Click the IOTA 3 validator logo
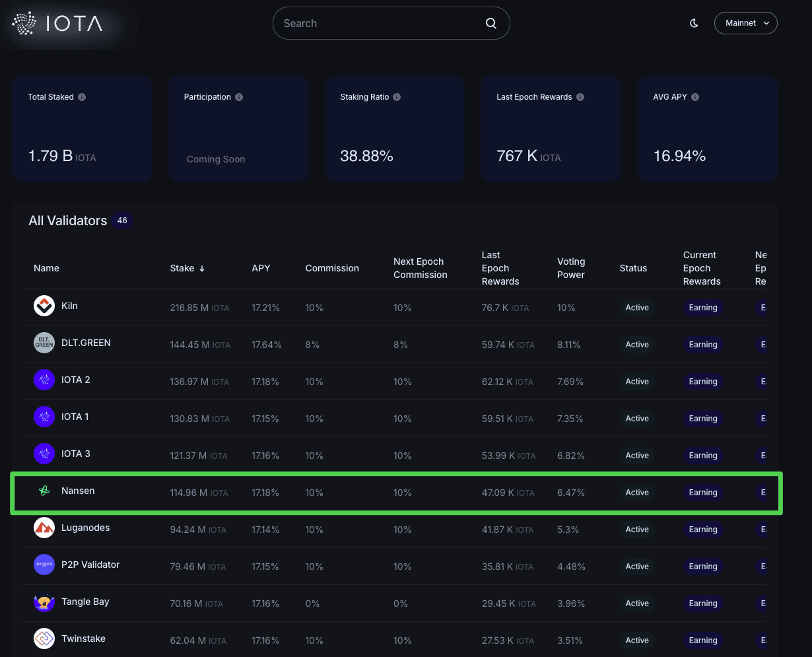The width and height of the screenshot is (812, 657). [x=44, y=454]
